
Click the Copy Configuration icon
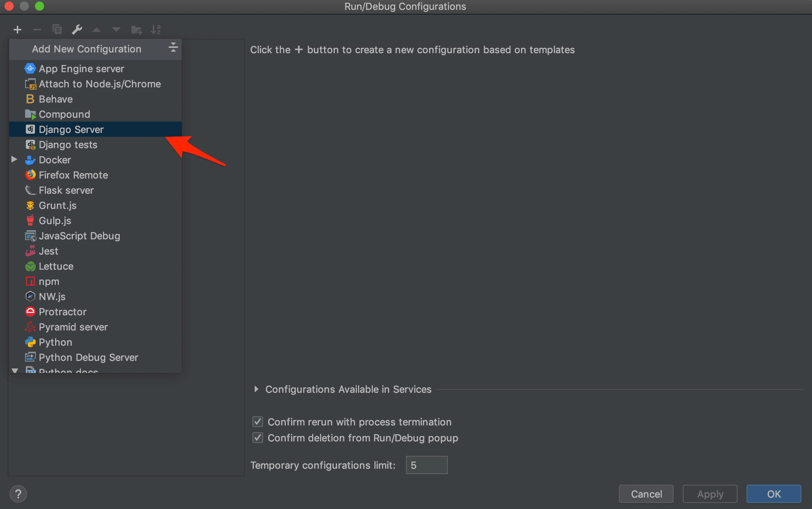(57, 30)
